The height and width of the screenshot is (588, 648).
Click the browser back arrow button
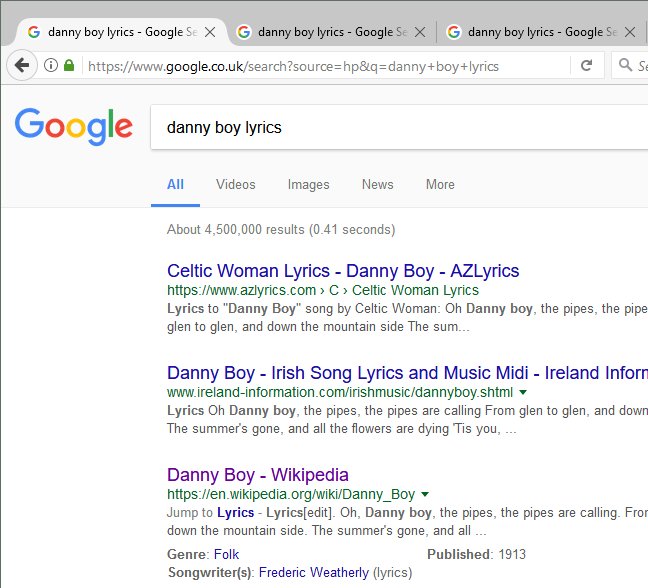21,65
